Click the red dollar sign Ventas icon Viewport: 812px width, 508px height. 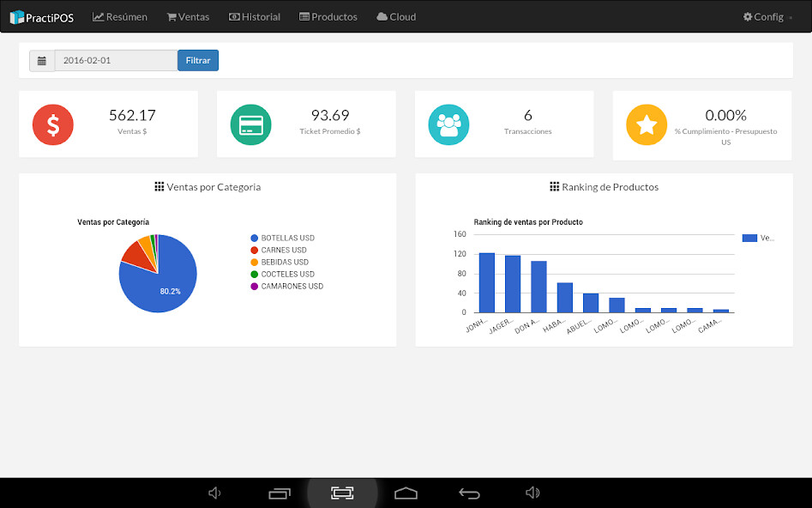point(52,124)
